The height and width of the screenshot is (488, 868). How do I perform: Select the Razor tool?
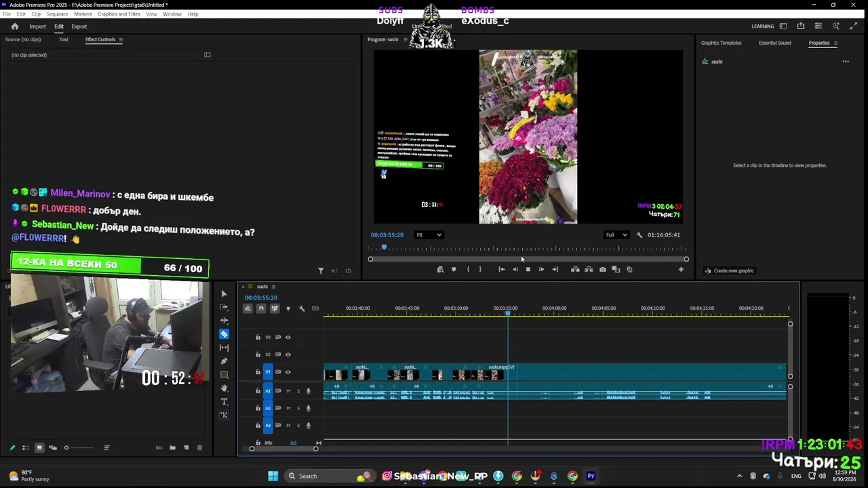pos(224,334)
